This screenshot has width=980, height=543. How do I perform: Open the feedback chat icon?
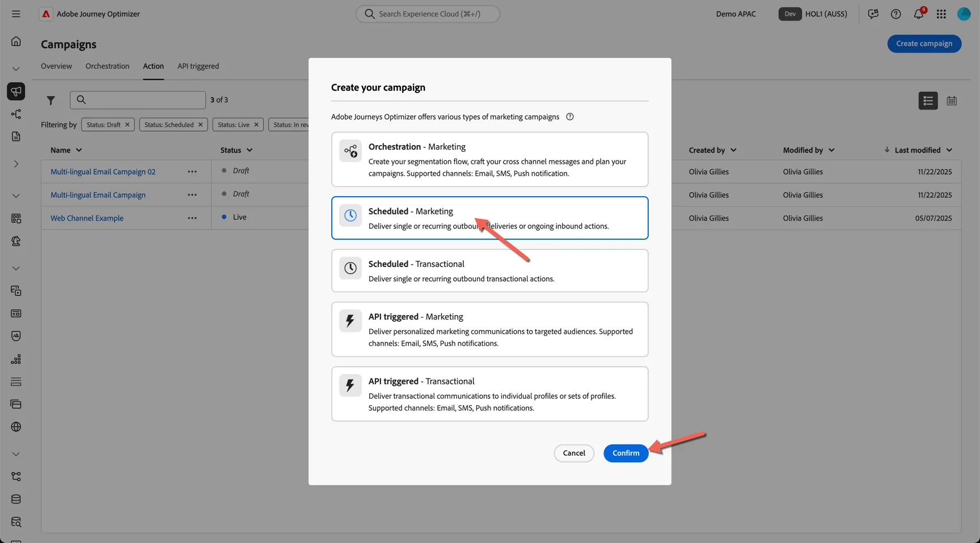coord(873,14)
